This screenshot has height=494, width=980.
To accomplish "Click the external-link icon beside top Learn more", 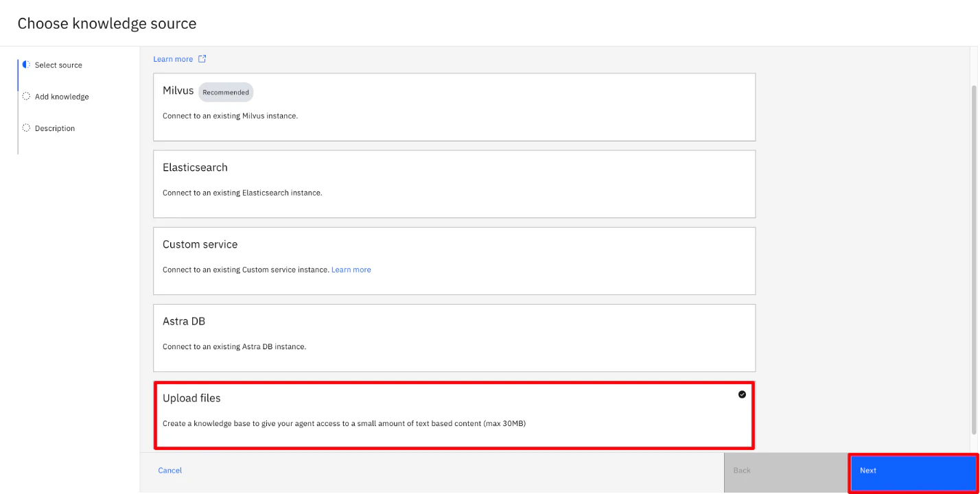I will pos(202,59).
